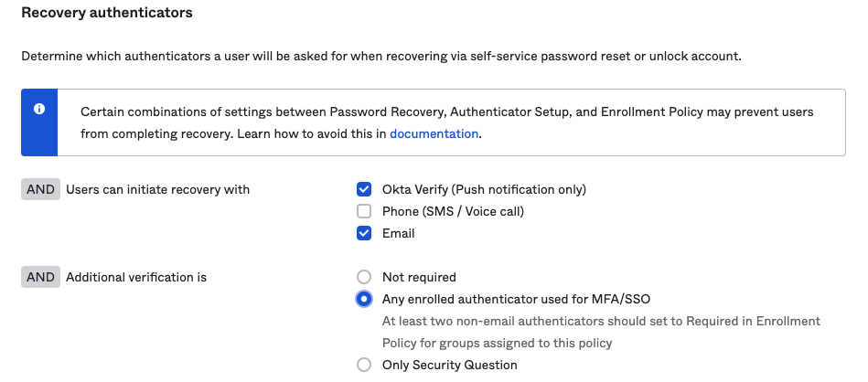Image resolution: width=868 pixels, height=382 pixels.
Task: Click the 'Determine which authenticators' description sentence
Action: point(380,56)
